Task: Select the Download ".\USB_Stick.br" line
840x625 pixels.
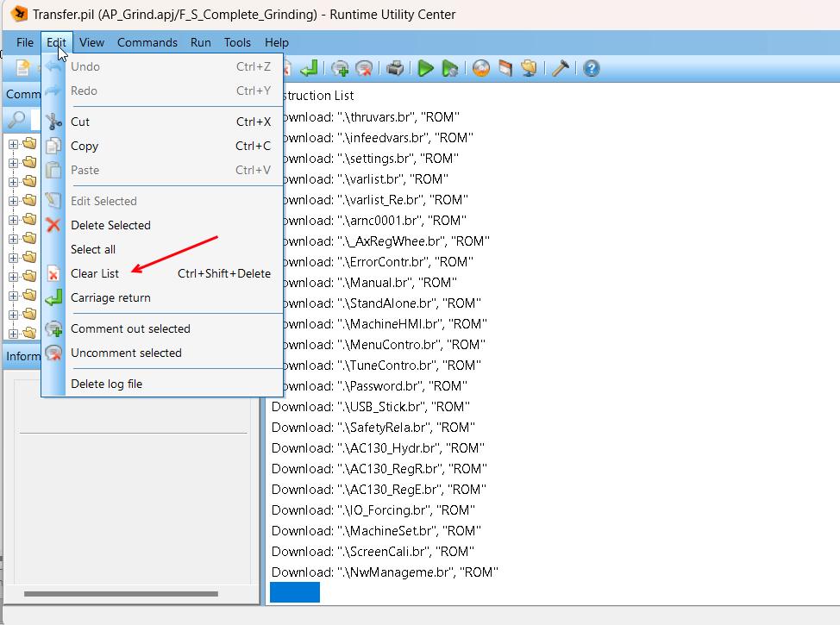Action: click(x=371, y=407)
